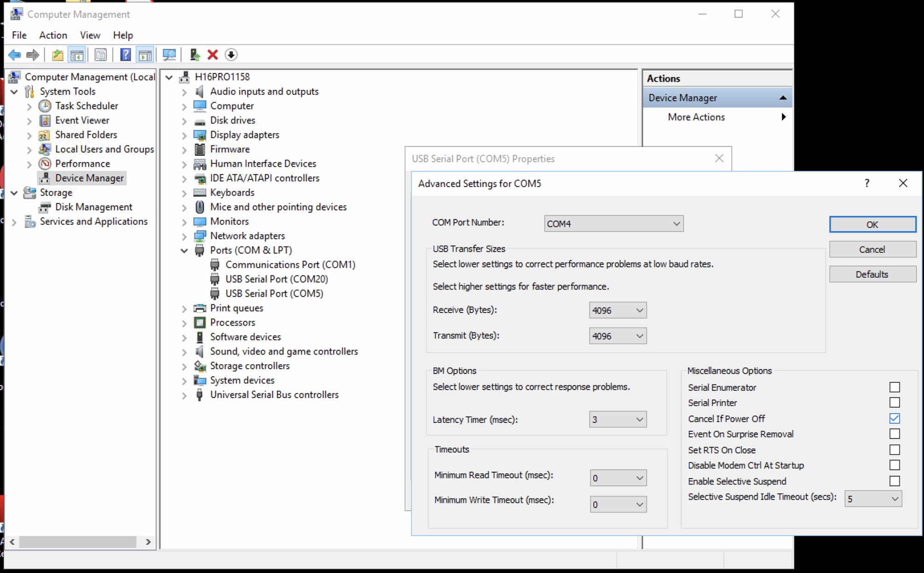This screenshot has height=573, width=924.
Task: Click the Disable device down-arrow icon
Action: point(231,55)
